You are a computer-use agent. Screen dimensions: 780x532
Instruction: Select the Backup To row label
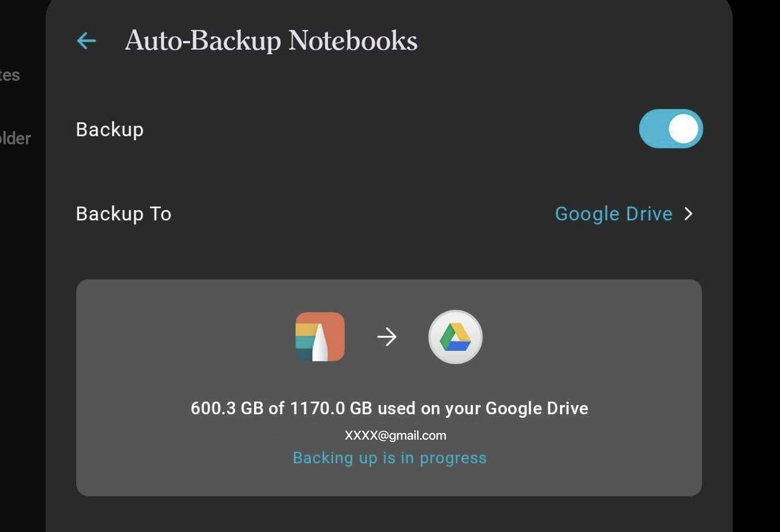tap(124, 214)
